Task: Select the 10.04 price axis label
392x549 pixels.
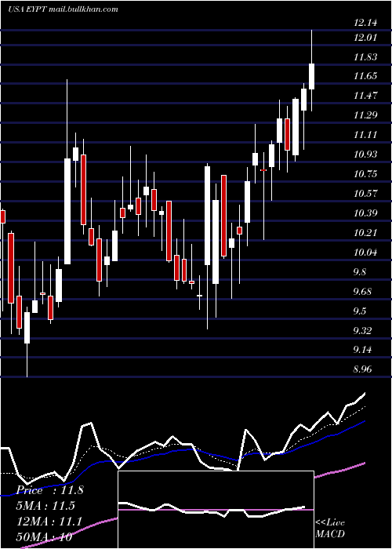Action: point(365,252)
